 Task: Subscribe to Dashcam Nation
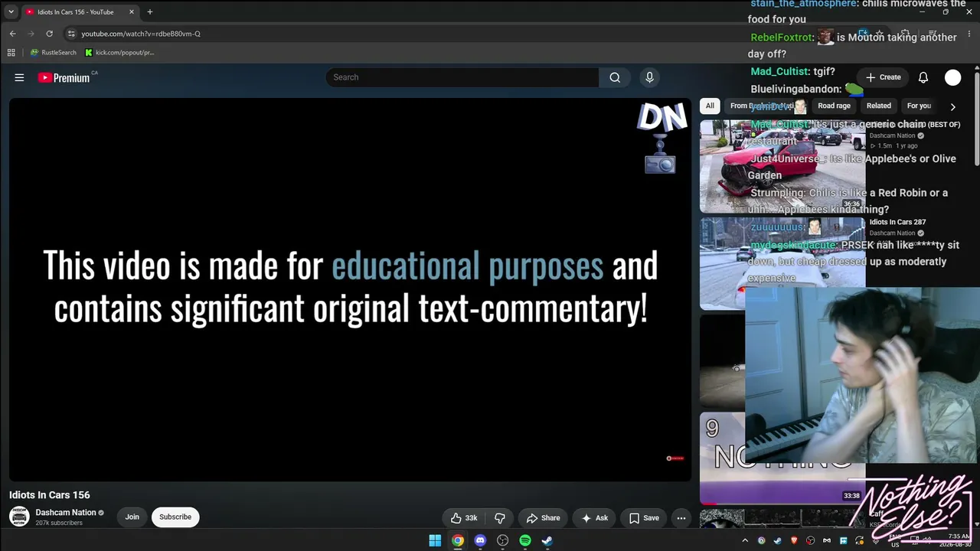[x=175, y=517]
